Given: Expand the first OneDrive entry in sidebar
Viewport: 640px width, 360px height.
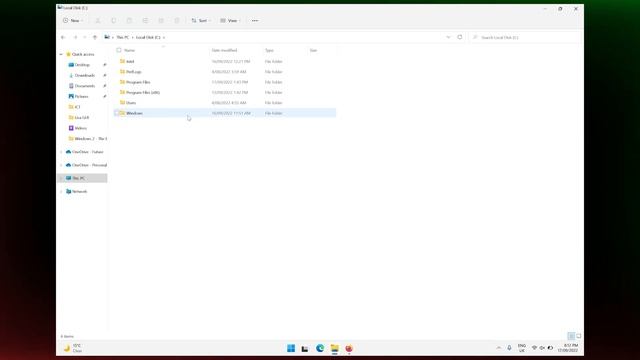Looking at the screenshot, I should 61,152.
